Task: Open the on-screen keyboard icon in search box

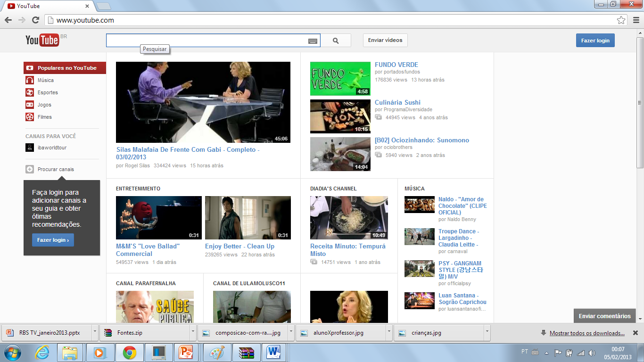Action: [313, 41]
